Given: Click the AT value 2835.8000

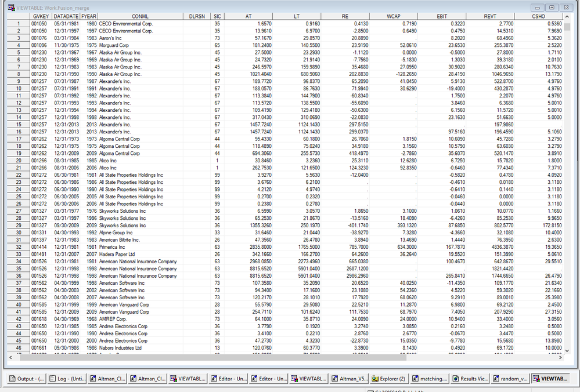Looking at the screenshot, I should pos(248,247).
